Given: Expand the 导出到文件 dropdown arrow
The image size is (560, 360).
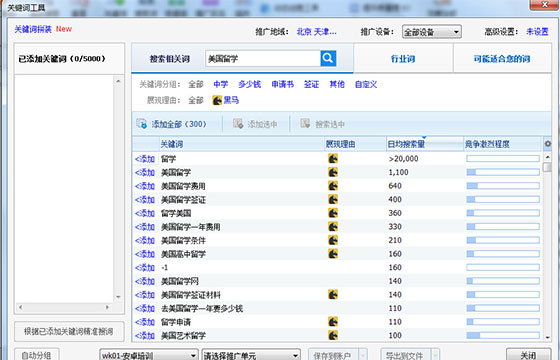Looking at the screenshot, I should click(435, 355).
